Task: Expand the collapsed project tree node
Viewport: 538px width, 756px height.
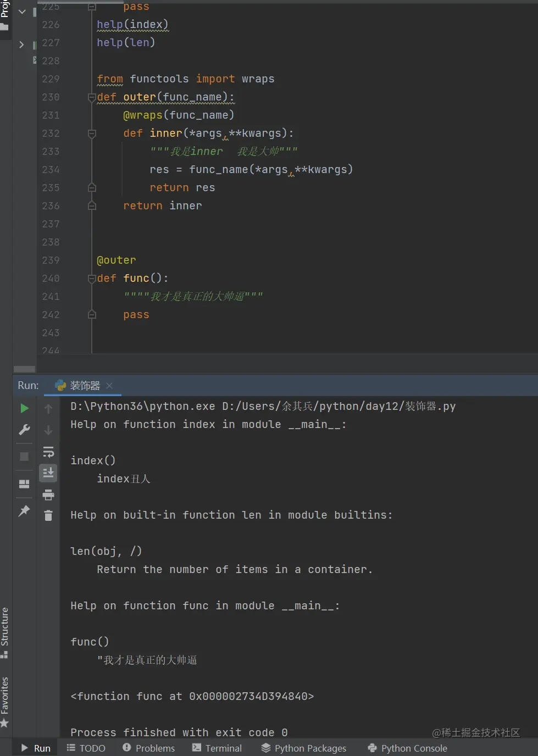Action: (x=22, y=45)
